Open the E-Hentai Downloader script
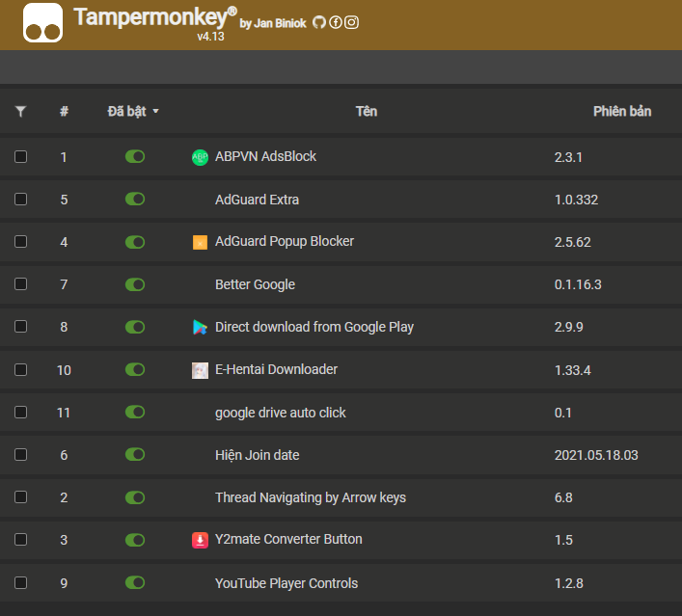The width and height of the screenshot is (682, 616). point(276,369)
